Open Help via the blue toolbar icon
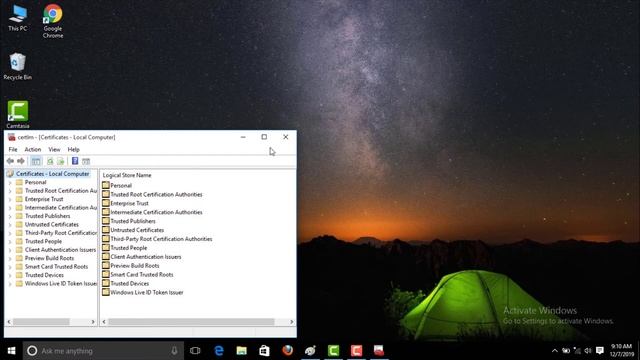Image resolution: width=640 pixels, height=360 pixels. (x=75, y=161)
